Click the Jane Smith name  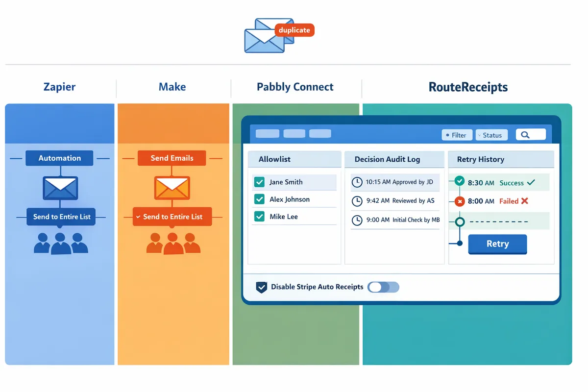click(x=286, y=182)
